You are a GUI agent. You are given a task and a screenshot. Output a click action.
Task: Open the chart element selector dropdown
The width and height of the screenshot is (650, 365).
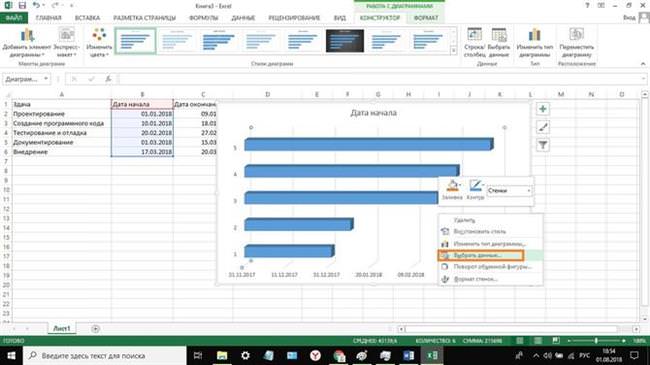509,190
